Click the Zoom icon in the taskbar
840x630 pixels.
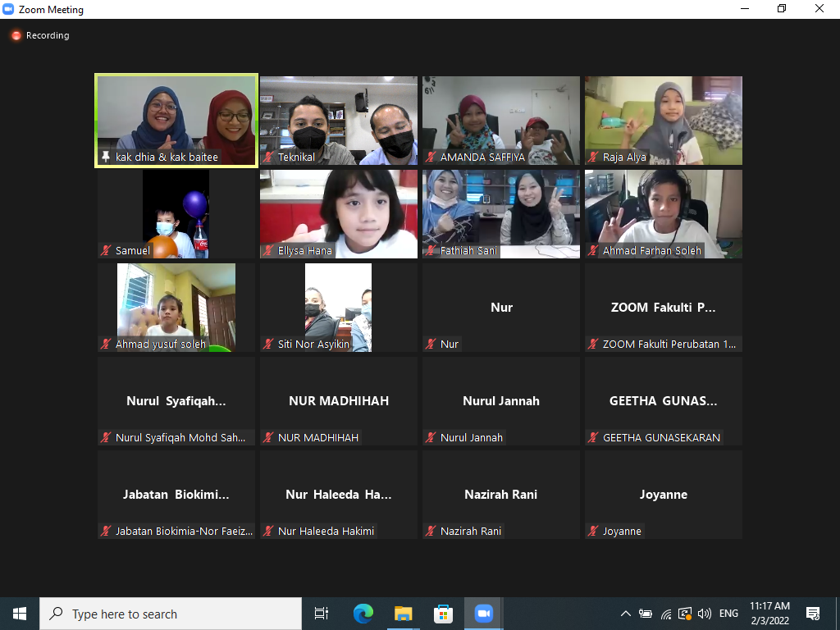point(483,614)
